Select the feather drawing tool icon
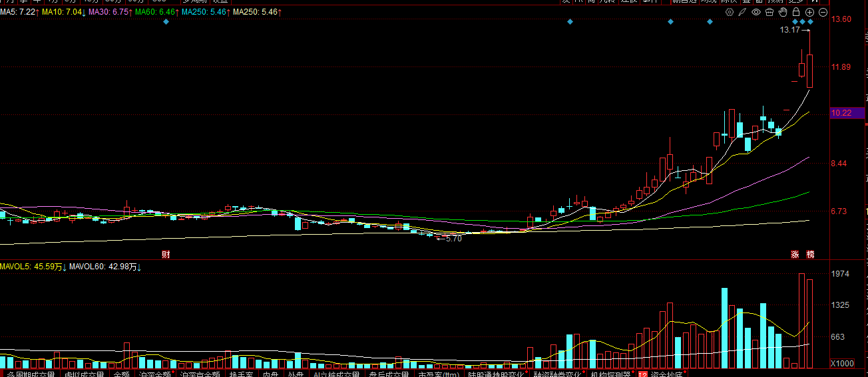868x377 pixels. point(743,12)
